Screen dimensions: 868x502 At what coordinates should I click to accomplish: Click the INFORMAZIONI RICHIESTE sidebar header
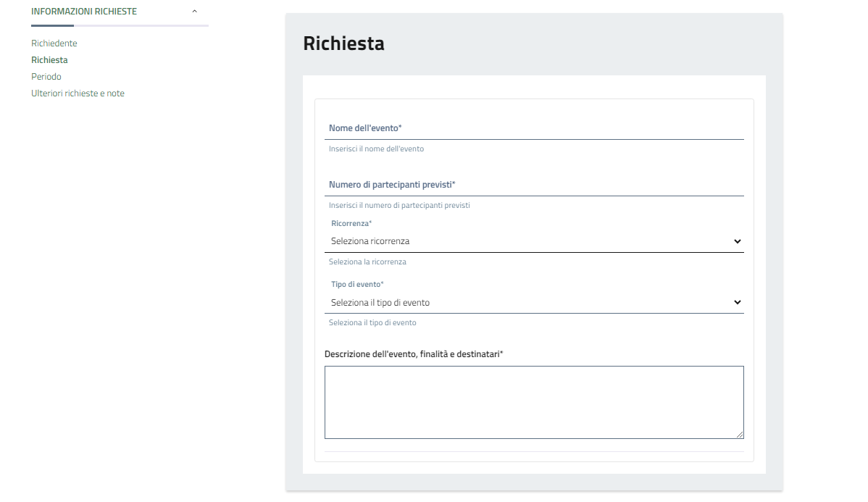point(84,12)
